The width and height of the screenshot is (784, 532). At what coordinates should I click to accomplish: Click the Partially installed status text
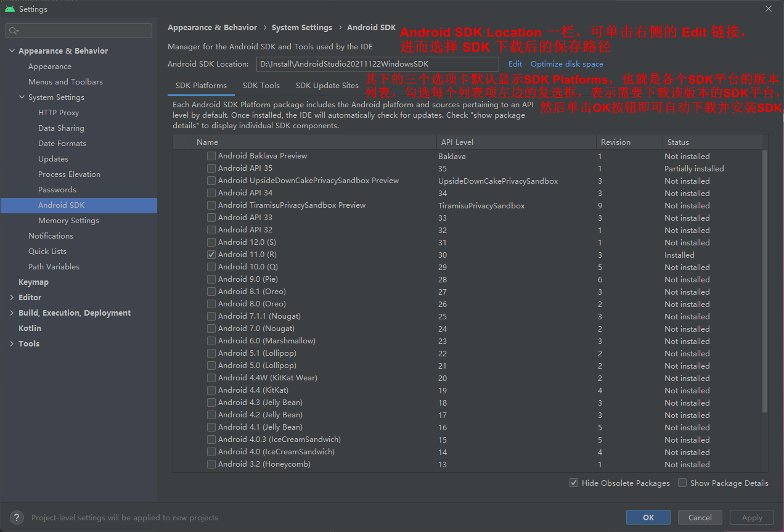coord(694,168)
